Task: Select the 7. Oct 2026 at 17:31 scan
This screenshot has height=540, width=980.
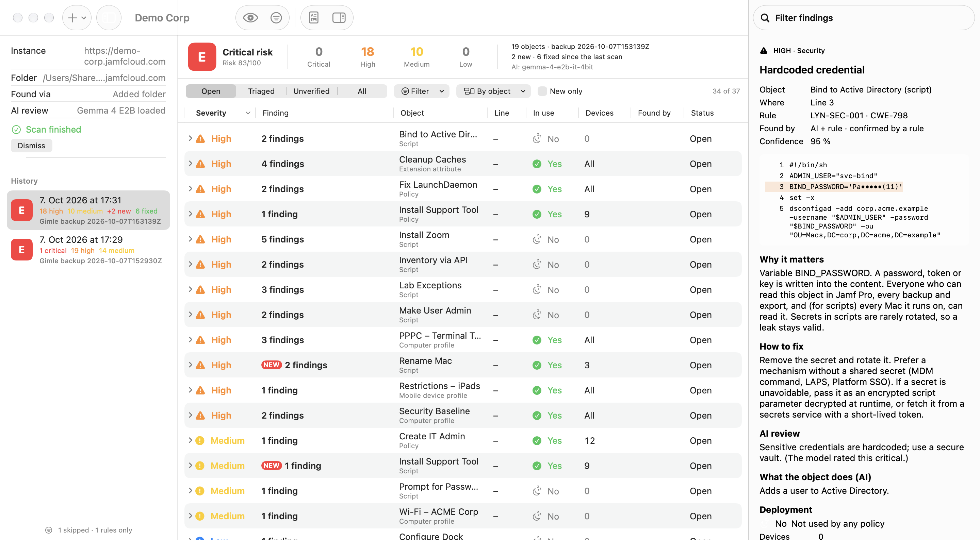Action: click(x=88, y=210)
